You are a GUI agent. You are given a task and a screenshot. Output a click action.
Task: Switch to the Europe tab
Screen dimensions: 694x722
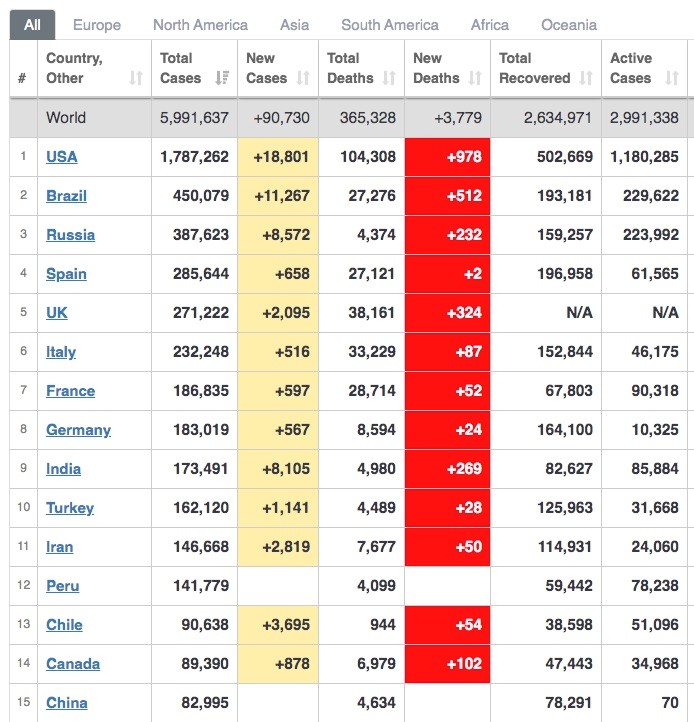(97, 25)
